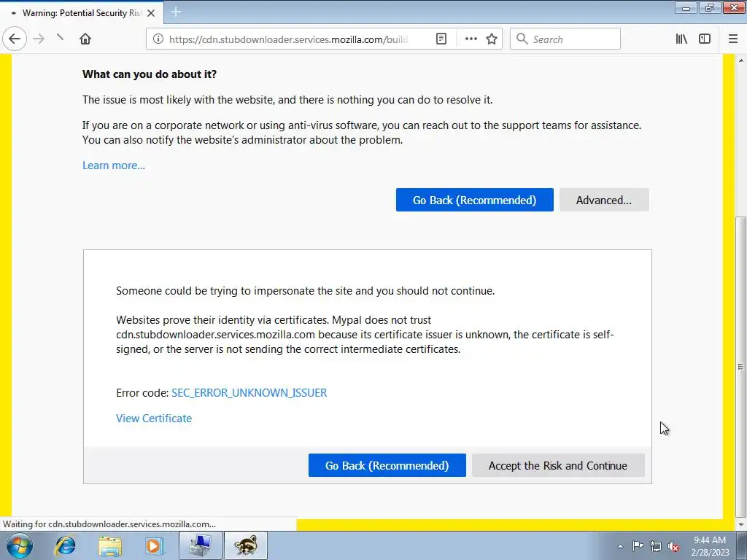
Task: Click status text "Waiting for cdn.stubdownloader.services.mozilla.com..."
Action: pyautogui.click(x=109, y=524)
